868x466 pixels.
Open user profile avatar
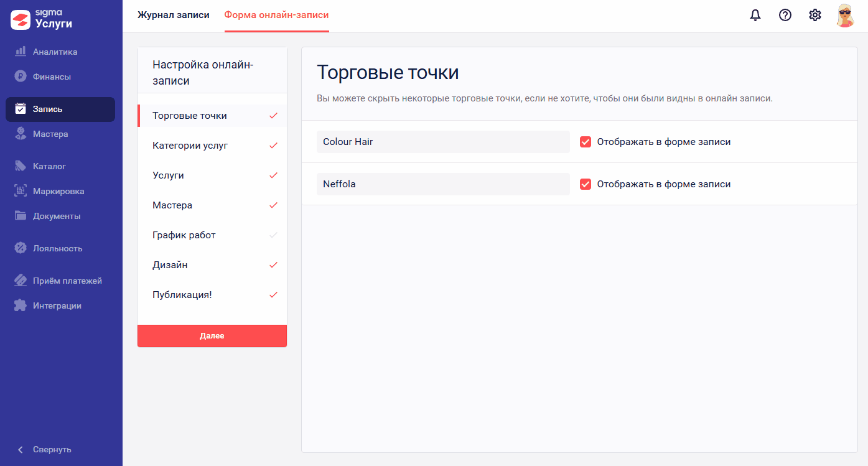[846, 16]
